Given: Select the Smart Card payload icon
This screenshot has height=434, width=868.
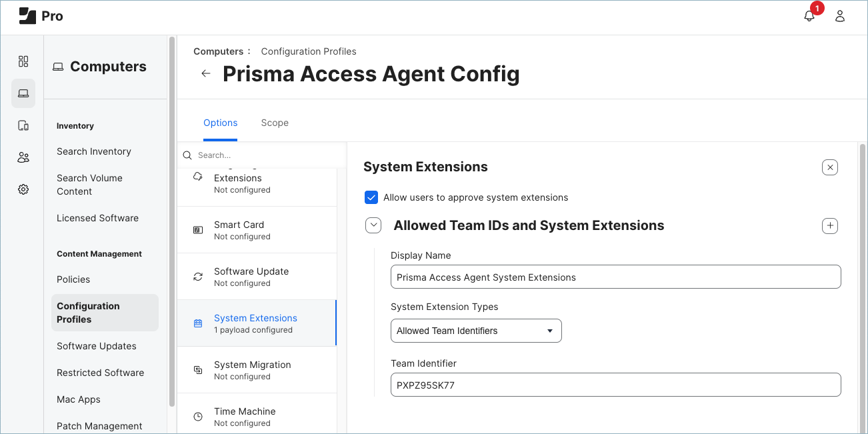Looking at the screenshot, I should [197, 229].
